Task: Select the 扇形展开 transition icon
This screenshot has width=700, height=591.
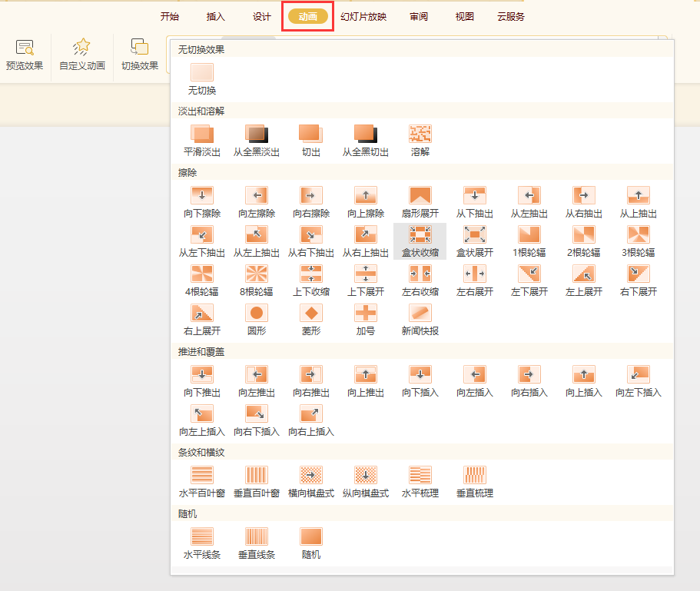Action: click(420, 195)
